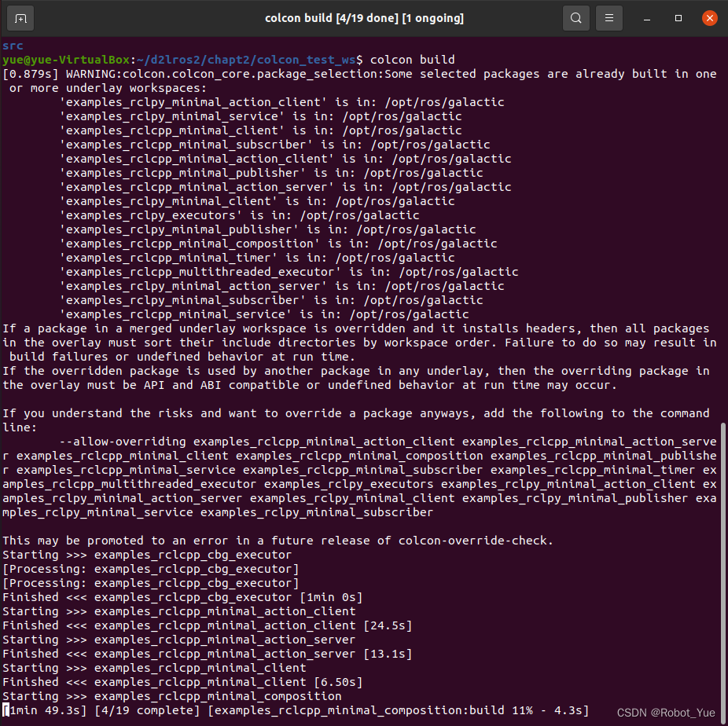Click the yue@yue-VirtualBox prompt text
Viewport: 728px width, 726px height.
click(x=65, y=60)
